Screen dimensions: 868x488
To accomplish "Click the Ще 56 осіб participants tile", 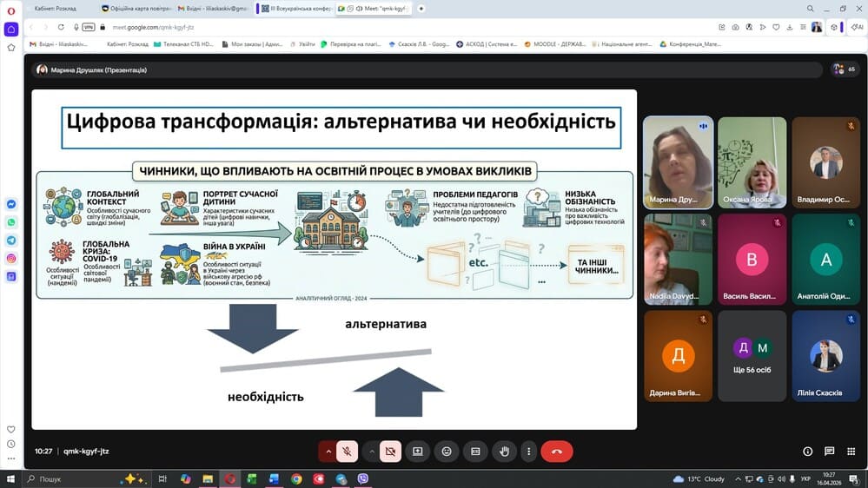I will (752, 356).
